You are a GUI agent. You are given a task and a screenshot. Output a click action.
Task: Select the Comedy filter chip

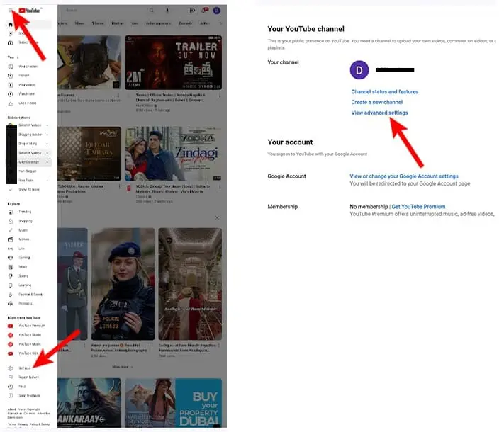click(x=186, y=23)
